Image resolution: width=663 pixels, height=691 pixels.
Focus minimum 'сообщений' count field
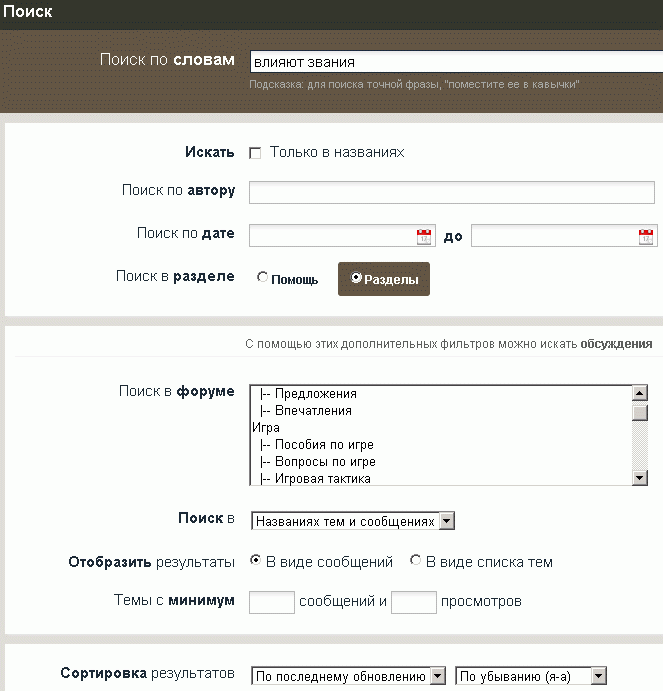coord(272,602)
